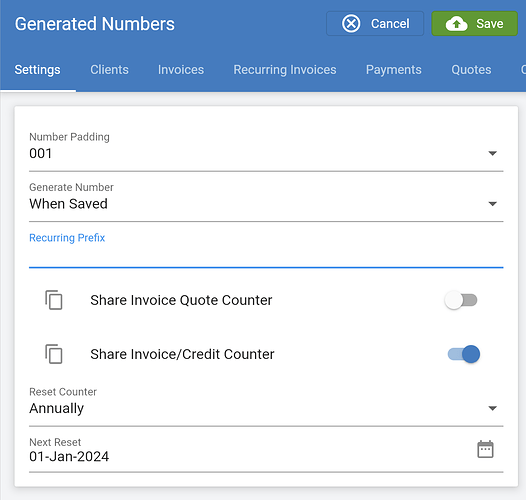The height and width of the screenshot is (500, 526).
Task: Select the Payments tab
Action: [393, 70]
